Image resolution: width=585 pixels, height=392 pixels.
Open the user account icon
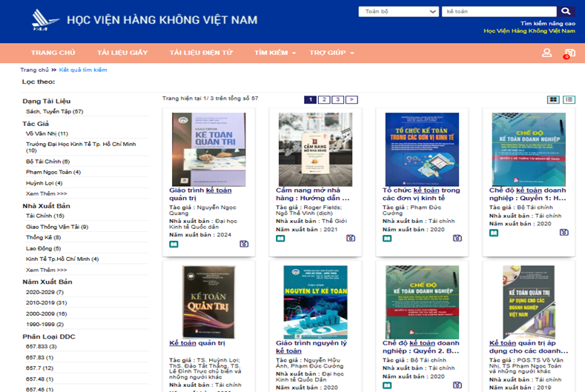547,53
